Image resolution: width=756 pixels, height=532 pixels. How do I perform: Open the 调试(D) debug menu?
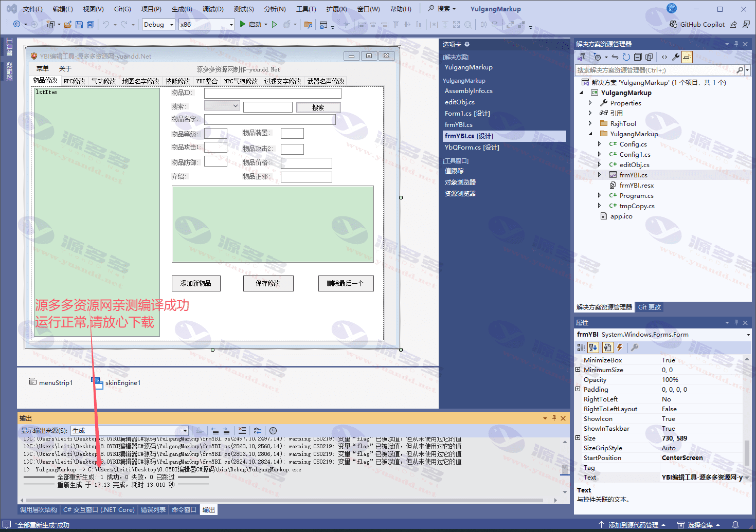coord(213,9)
